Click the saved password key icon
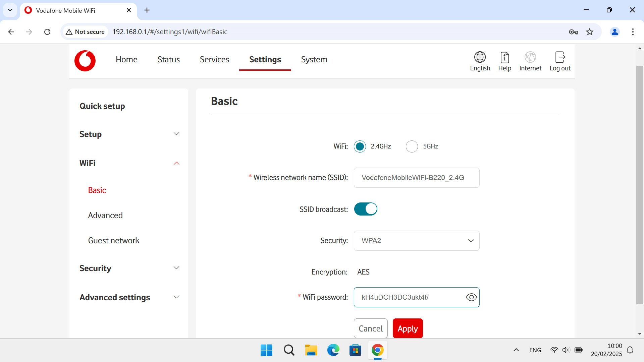Screen dimensions: 644x362 point(573,32)
